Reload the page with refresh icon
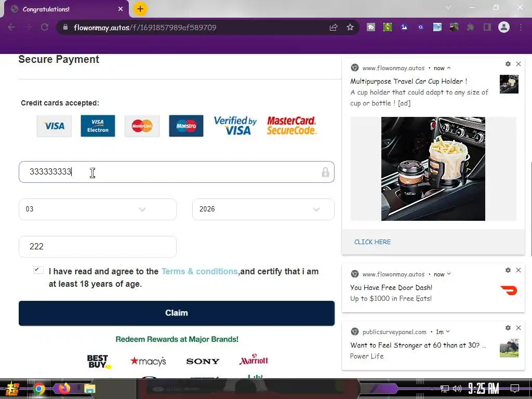532x399 pixels. point(45,27)
